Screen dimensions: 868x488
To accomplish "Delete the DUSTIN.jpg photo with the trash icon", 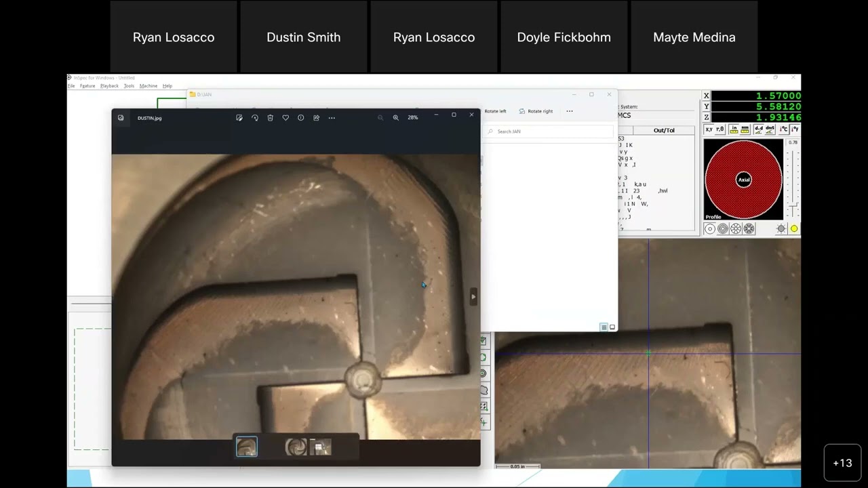I will click(270, 118).
